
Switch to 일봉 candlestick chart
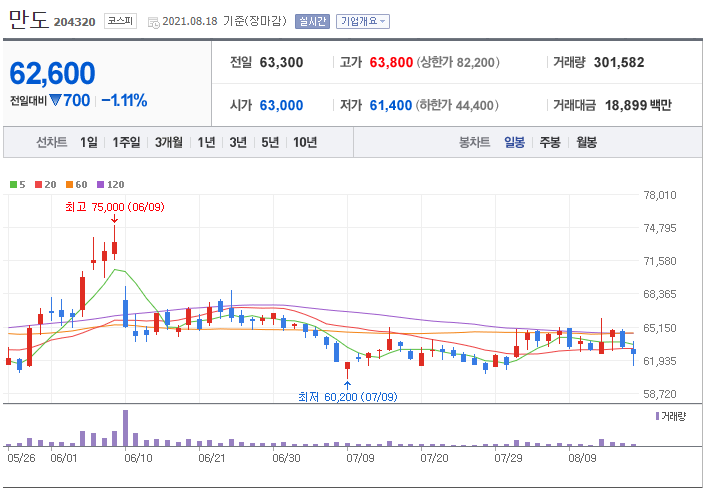514,143
